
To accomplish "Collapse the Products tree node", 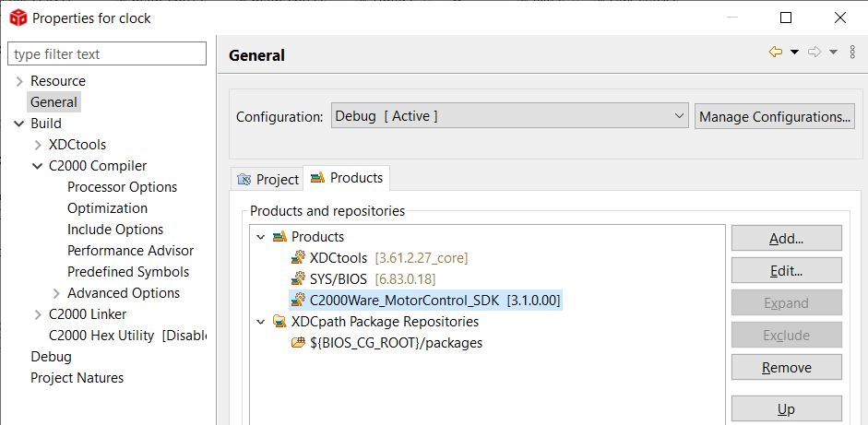I will click(261, 237).
